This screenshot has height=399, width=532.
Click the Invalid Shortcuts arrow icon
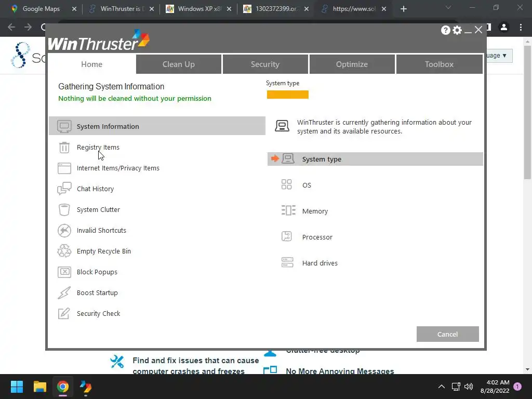(x=64, y=230)
